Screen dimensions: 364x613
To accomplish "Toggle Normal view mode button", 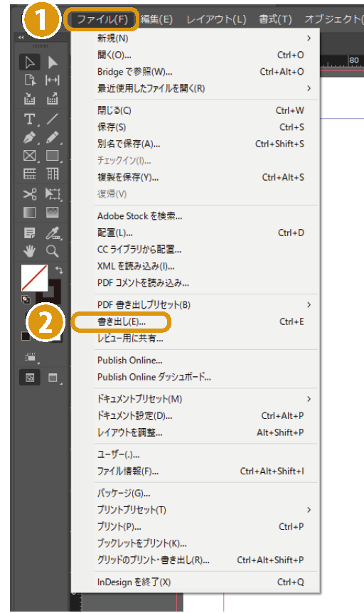I will tap(30, 378).
